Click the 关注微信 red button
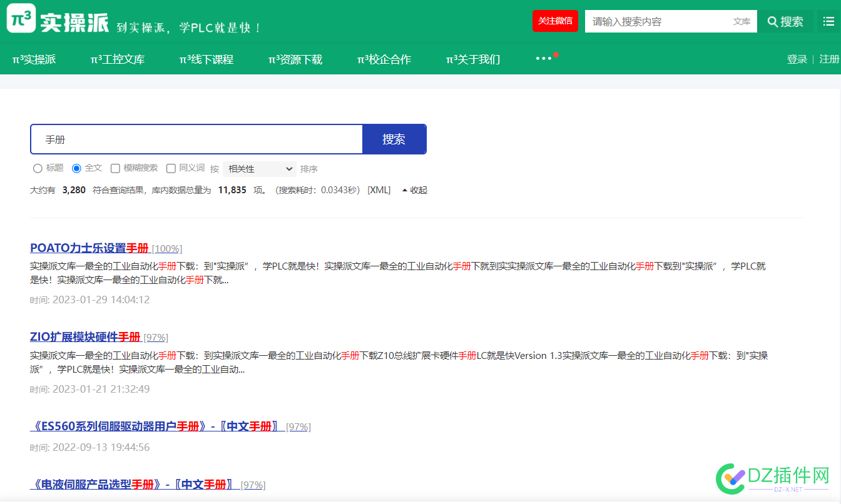841x504 pixels. (555, 21)
